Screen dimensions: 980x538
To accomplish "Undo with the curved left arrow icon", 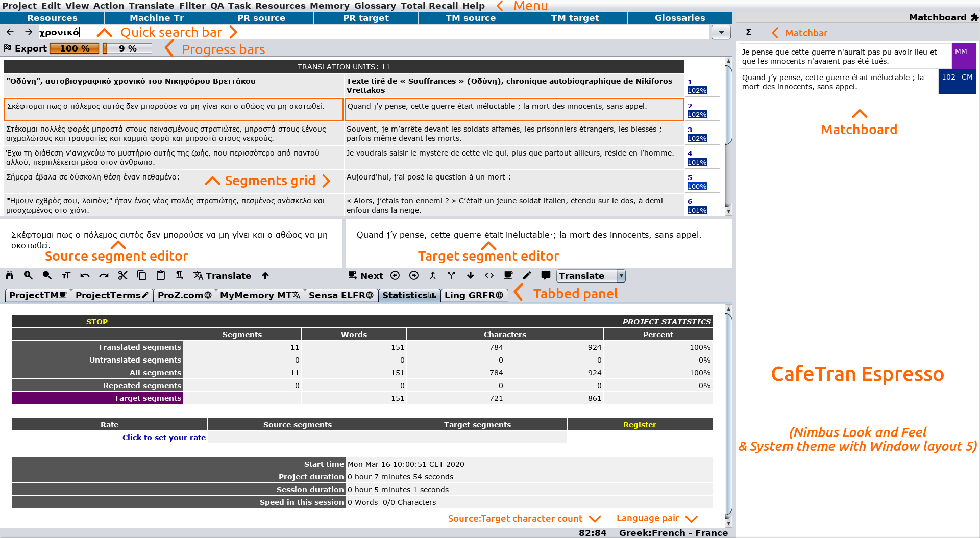I will 85,276.
